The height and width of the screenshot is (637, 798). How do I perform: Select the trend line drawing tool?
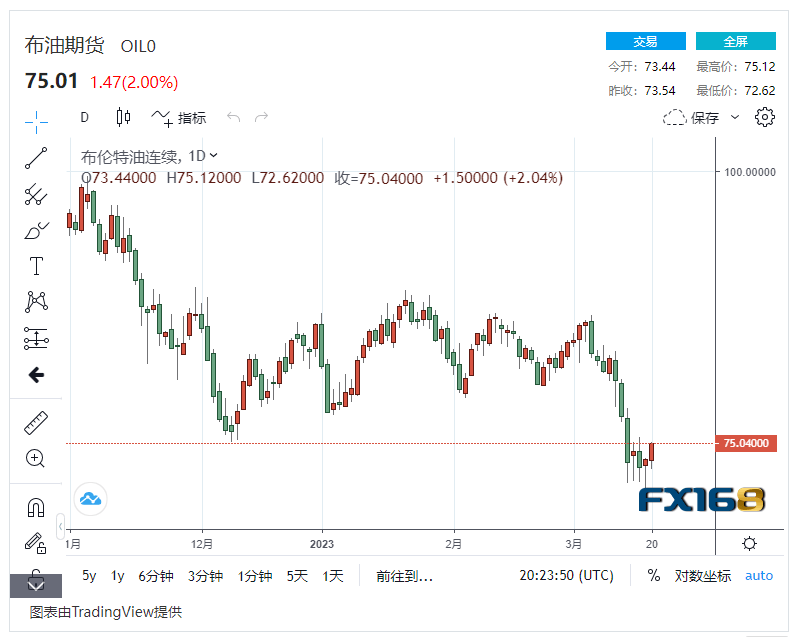point(36,158)
